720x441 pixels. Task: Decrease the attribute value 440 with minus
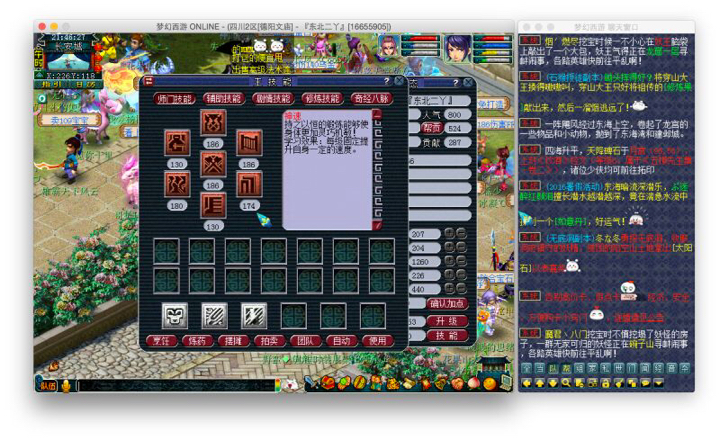click(x=461, y=289)
